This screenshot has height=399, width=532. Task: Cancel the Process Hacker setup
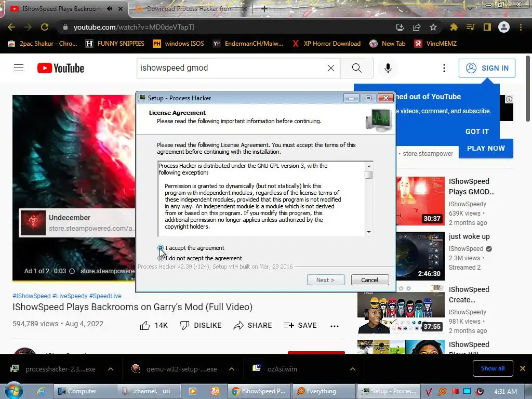point(370,280)
